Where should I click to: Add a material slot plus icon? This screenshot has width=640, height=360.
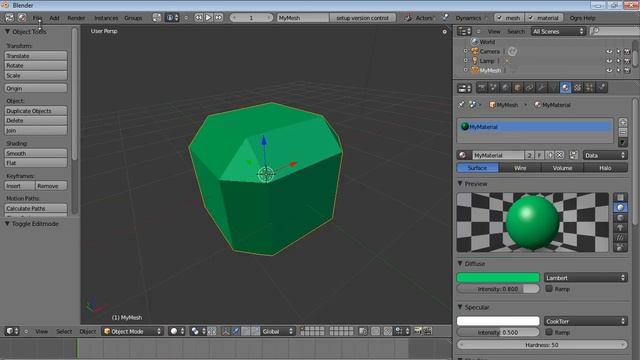pyautogui.click(x=622, y=122)
